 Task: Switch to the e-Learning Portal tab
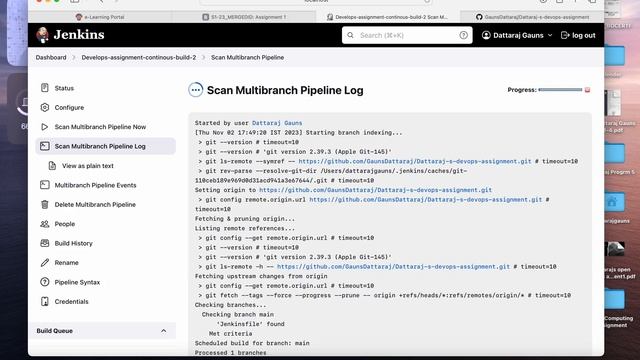(100, 17)
